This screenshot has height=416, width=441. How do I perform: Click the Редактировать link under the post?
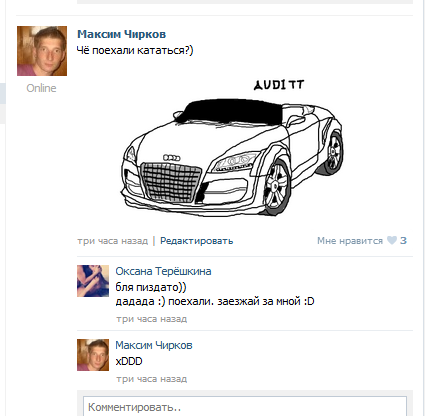(x=197, y=241)
